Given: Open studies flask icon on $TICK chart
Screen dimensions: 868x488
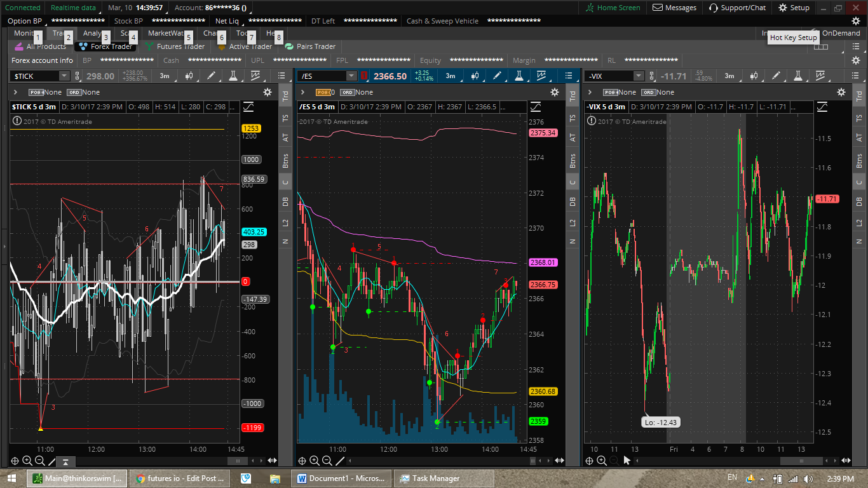Looking at the screenshot, I should 233,76.
